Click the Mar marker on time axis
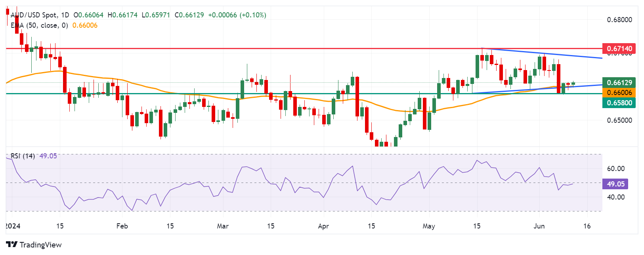The width and height of the screenshot is (644, 255). coord(223,226)
